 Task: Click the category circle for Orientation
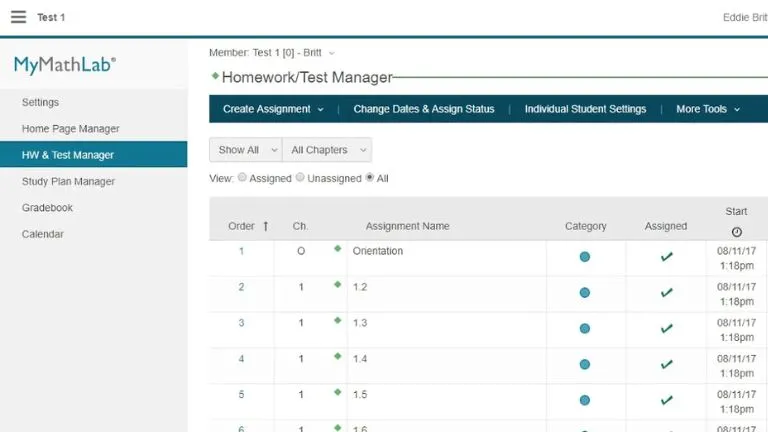(585, 257)
